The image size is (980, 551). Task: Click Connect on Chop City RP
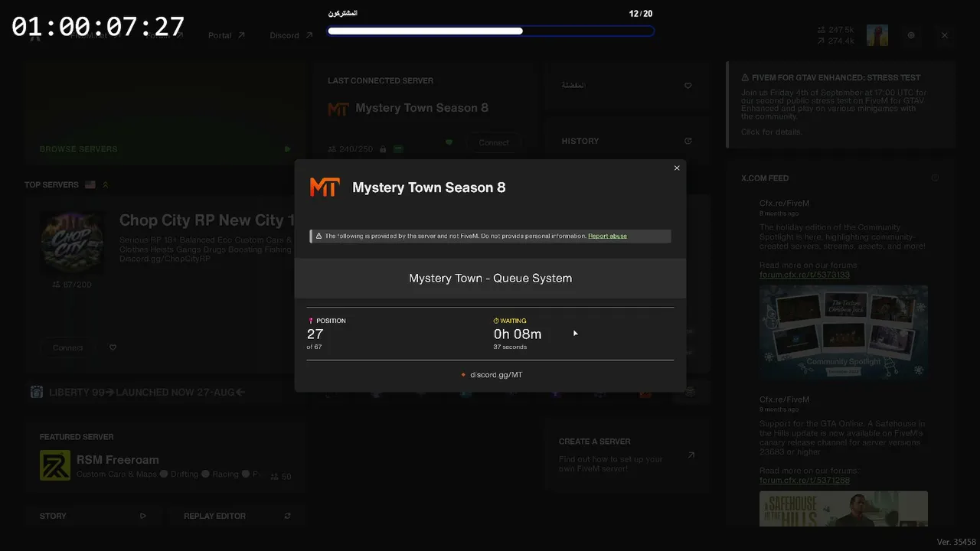coord(67,347)
